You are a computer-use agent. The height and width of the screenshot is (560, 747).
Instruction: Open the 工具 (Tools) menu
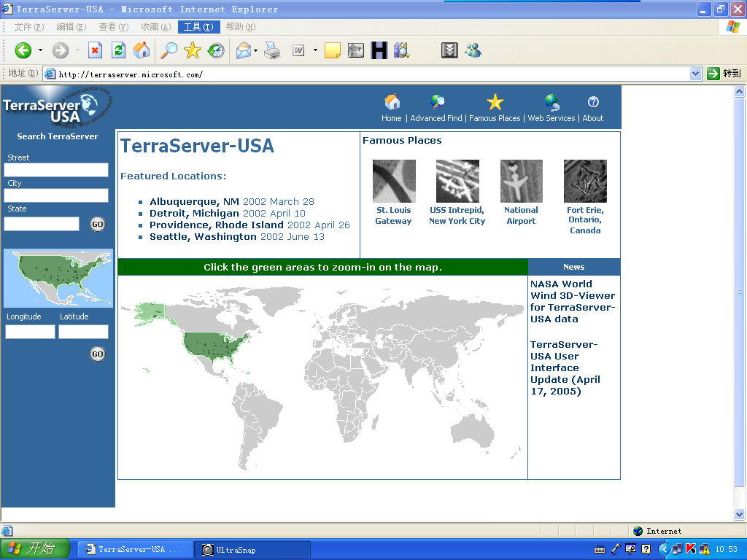tap(198, 27)
